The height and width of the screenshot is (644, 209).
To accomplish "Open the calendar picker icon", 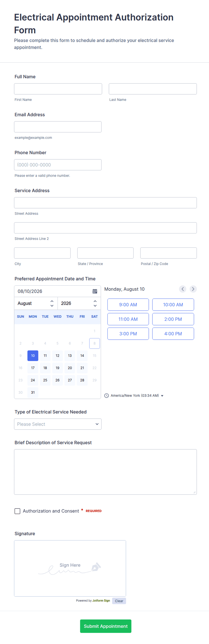I will point(95,291).
